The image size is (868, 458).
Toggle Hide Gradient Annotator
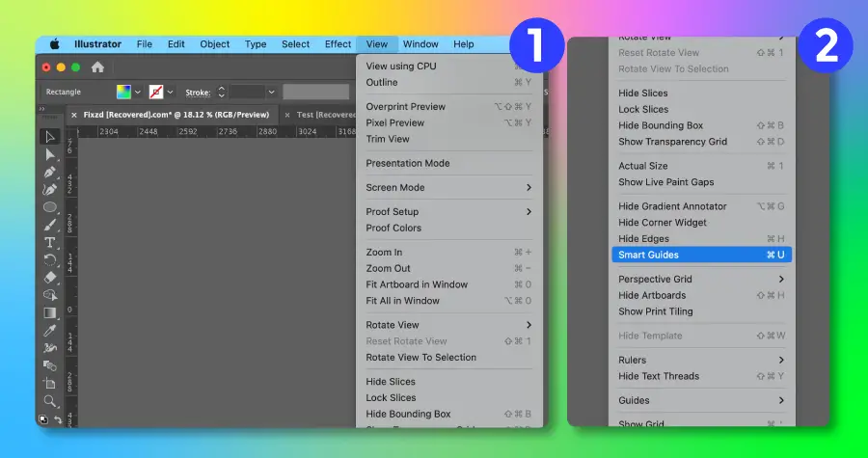701,206
